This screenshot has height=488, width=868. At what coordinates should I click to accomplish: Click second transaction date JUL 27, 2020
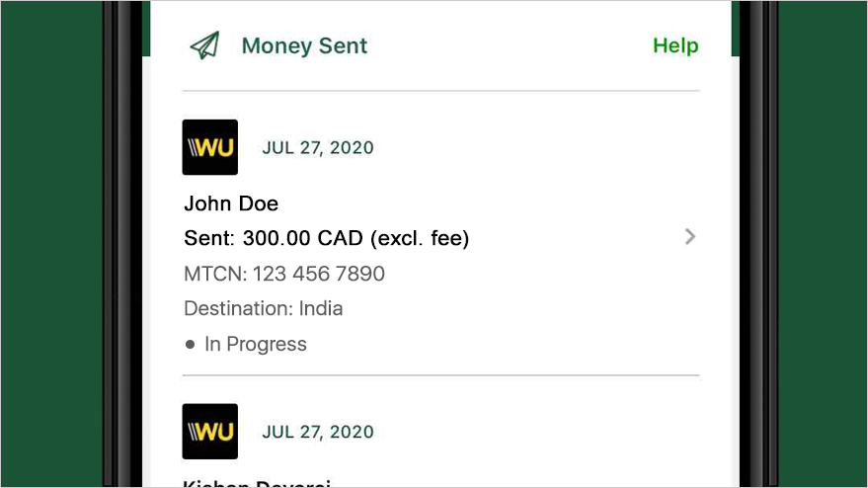[318, 432]
